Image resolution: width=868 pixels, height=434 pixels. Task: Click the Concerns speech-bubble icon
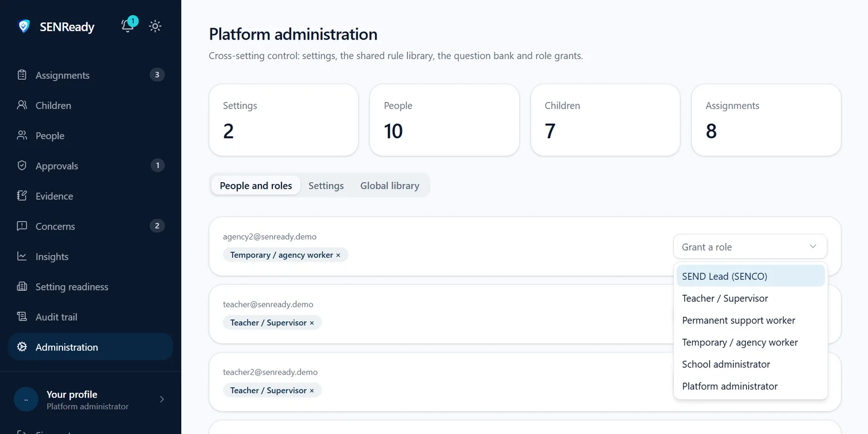click(22, 226)
